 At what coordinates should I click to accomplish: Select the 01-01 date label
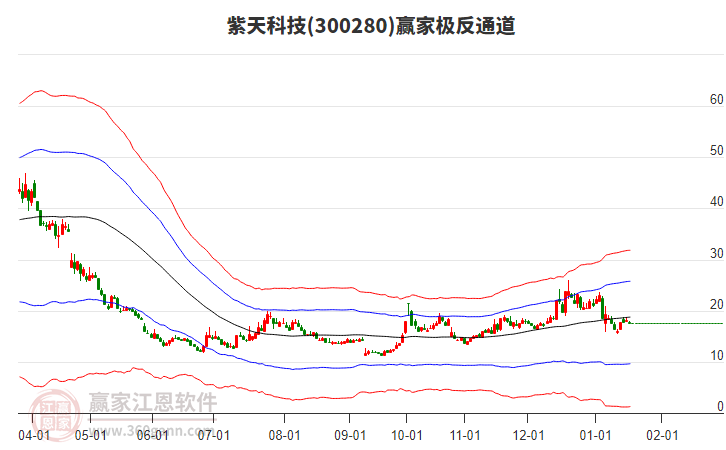coord(595,436)
